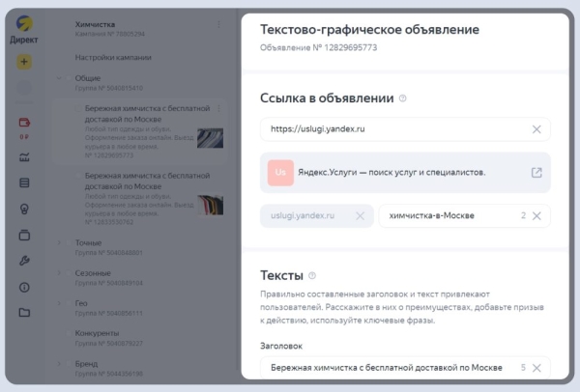Click the Кампания № 78805294 text
Image resolution: width=580 pixels, height=392 pixels.
pos(110,34)
